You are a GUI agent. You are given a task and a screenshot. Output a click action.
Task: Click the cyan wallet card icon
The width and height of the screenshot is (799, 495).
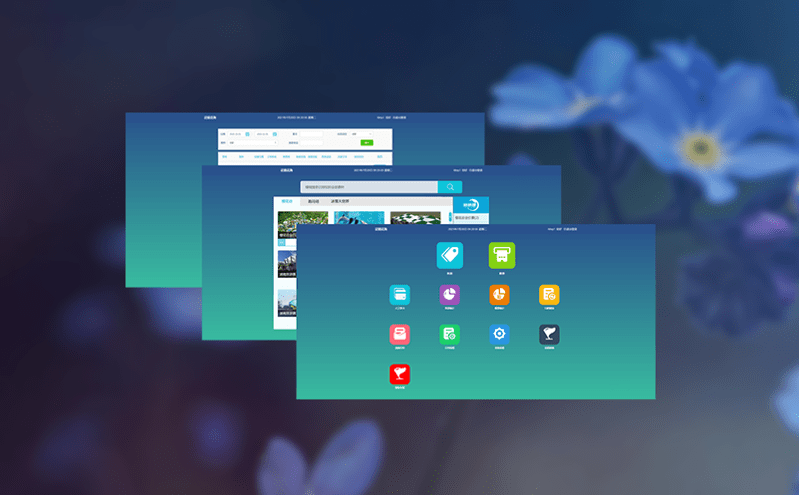coord(399,294)
